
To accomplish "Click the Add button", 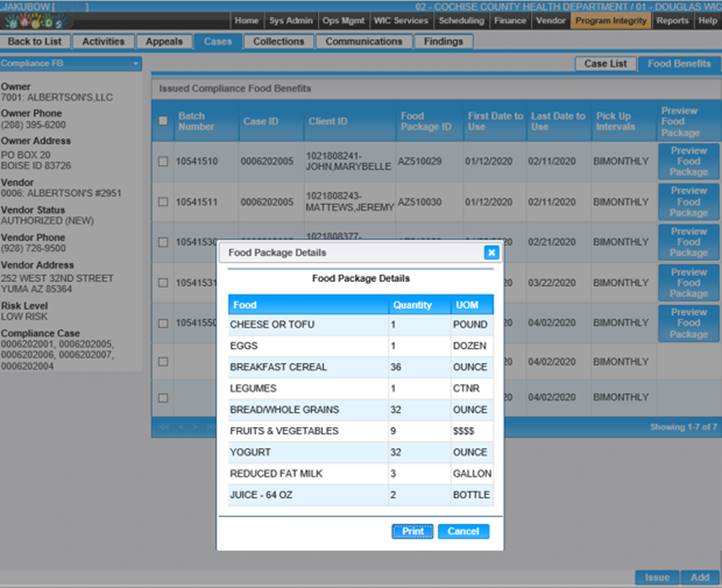I will pos(700,577).
